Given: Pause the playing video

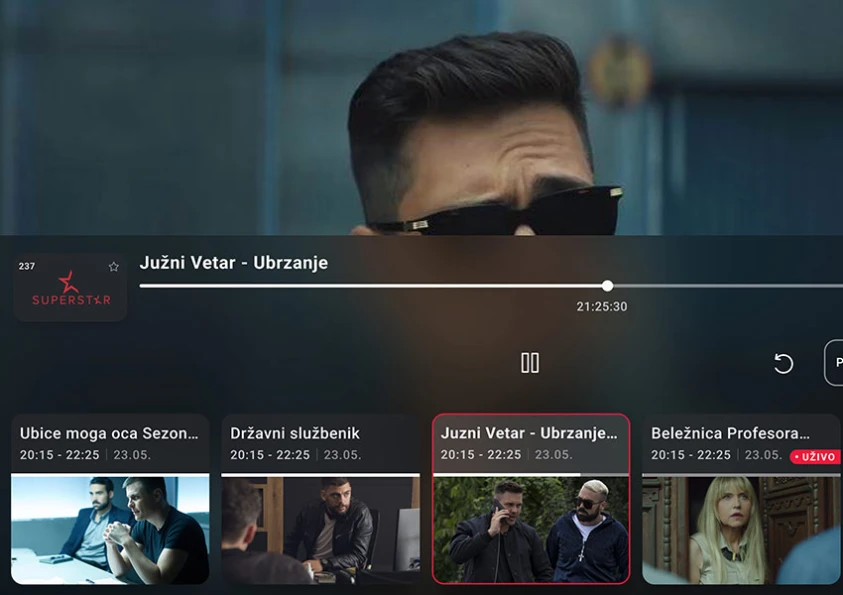Looking at the screenshot, I should (x=530, y=363).
